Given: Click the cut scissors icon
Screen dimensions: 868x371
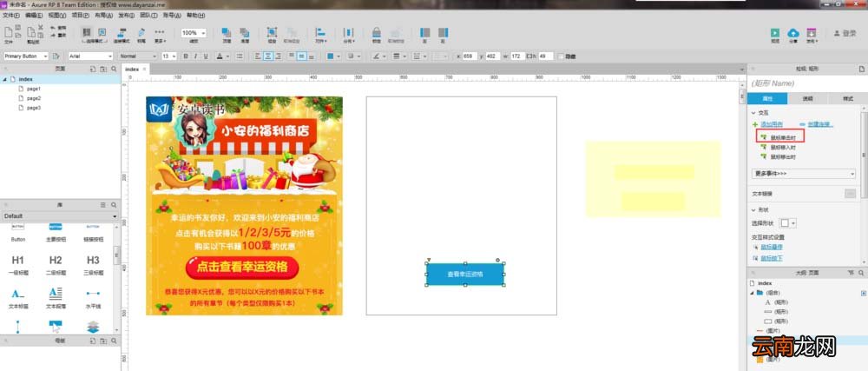Looking at the screenshot, I should click(41, 27).
